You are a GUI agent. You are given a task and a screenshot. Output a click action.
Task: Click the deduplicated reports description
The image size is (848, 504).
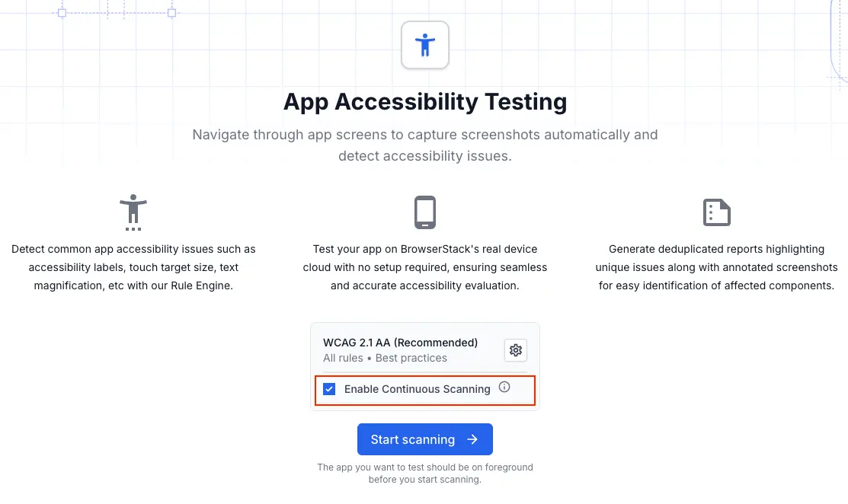tap(716, 267)
